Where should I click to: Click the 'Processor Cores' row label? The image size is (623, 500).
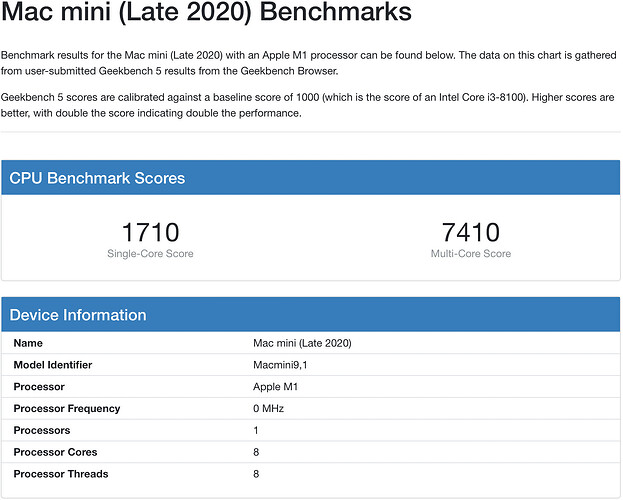click(x=55, y=452)
